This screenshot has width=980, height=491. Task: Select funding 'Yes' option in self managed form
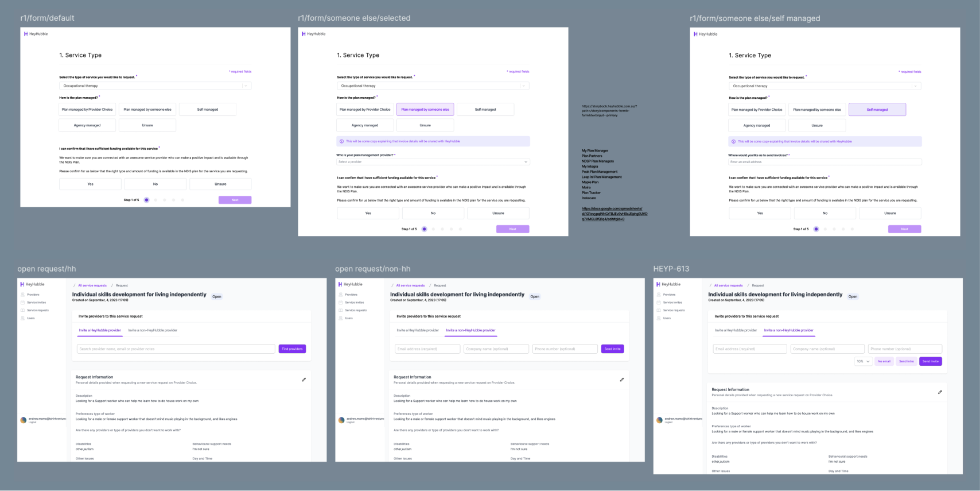tap(760, 213)
